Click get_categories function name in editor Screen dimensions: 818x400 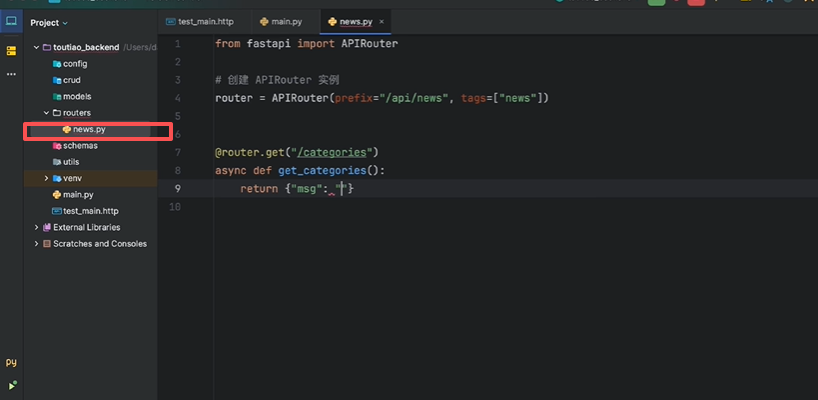click(x=322, y=171)
